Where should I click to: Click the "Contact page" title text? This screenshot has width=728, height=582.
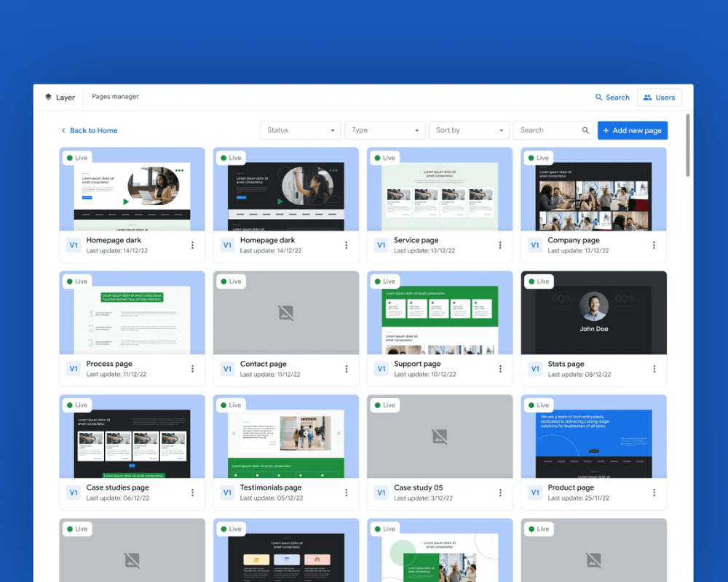click(264, 364)
